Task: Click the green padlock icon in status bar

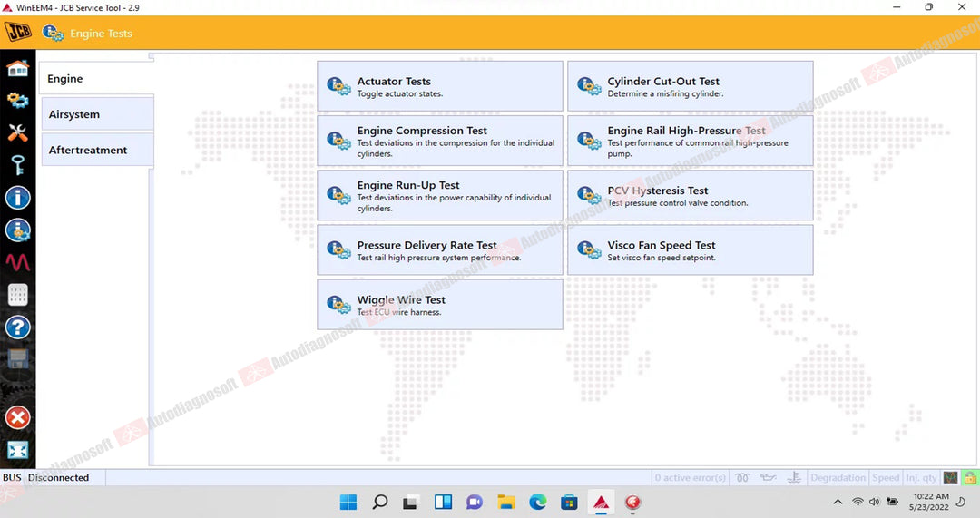Action: point(970,477)
